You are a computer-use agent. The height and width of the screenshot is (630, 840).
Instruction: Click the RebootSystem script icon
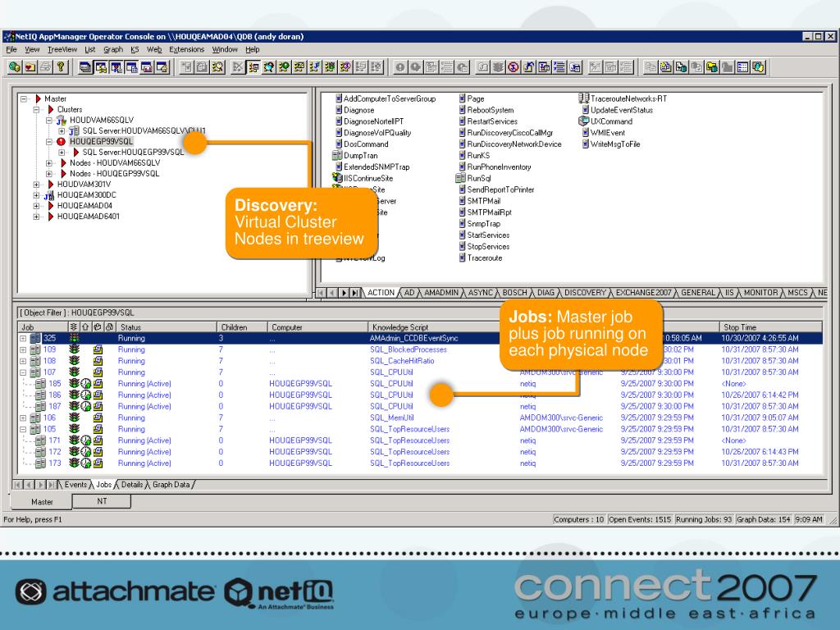463,110
